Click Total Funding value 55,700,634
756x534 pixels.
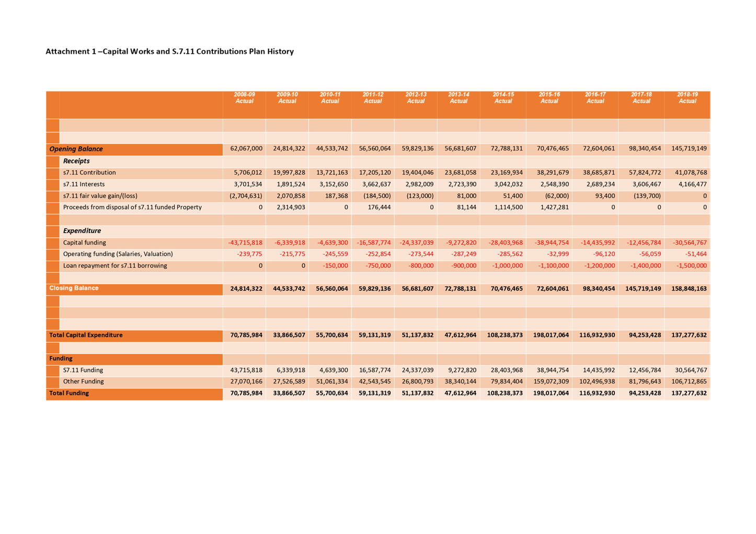point(332,393)
